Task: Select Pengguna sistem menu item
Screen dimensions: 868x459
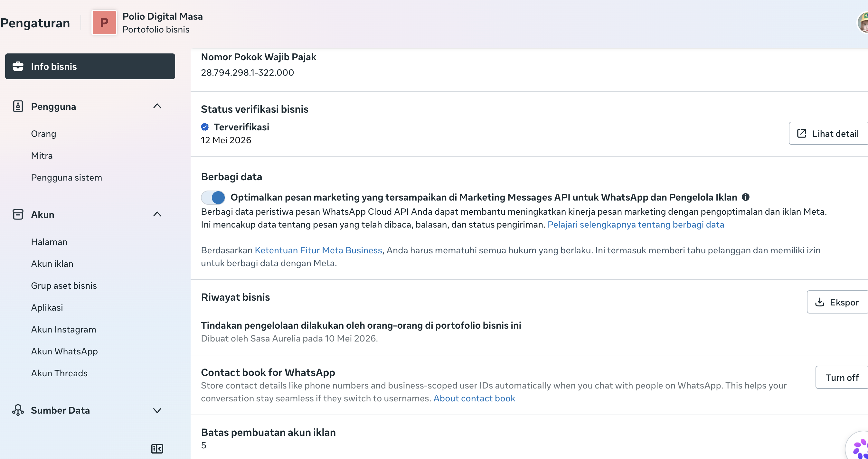Action: click(x=66, y=177)
